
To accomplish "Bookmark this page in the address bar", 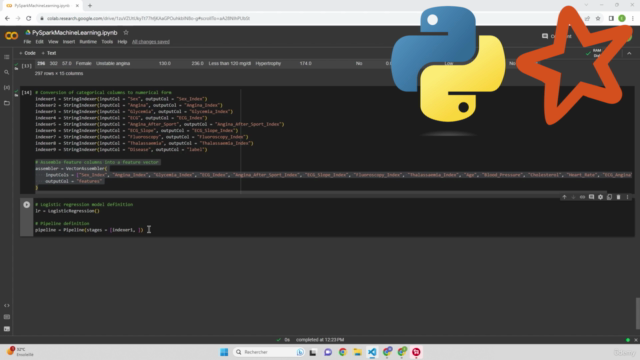I will coord(598,18).
